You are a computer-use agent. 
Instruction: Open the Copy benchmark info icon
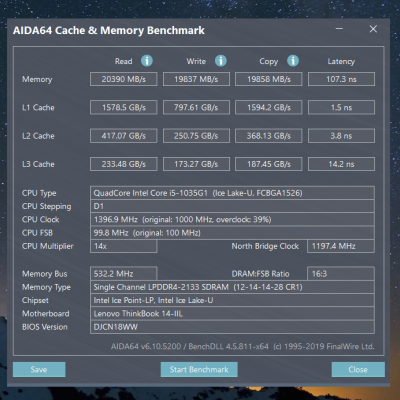coord(293,61)
